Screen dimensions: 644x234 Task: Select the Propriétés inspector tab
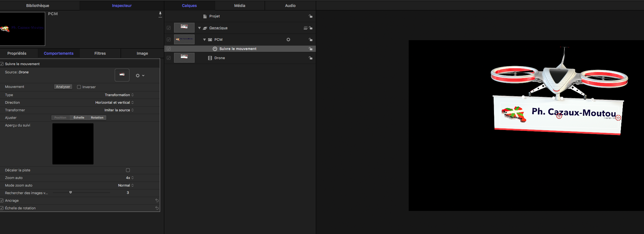(17, 53)
